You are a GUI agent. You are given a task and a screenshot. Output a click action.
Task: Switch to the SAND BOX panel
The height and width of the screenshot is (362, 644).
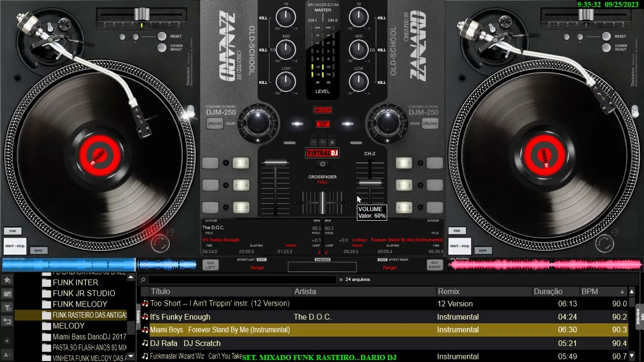click(323, 124)
